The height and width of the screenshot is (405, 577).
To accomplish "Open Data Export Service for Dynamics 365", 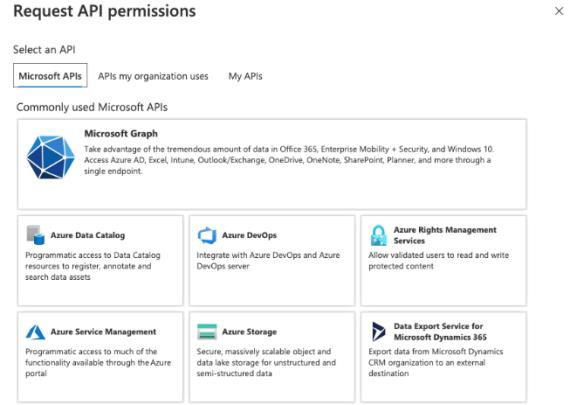I will pos(440,331).
